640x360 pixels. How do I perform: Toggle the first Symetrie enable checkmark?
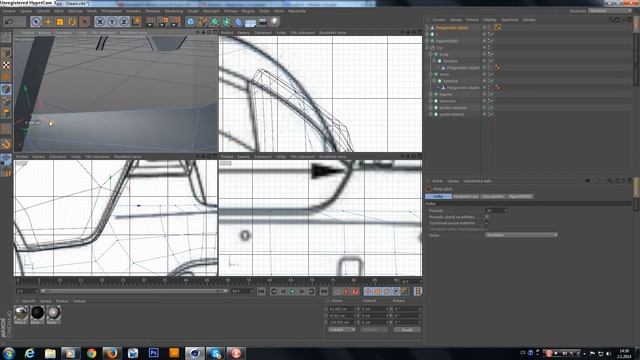point(491,61)
